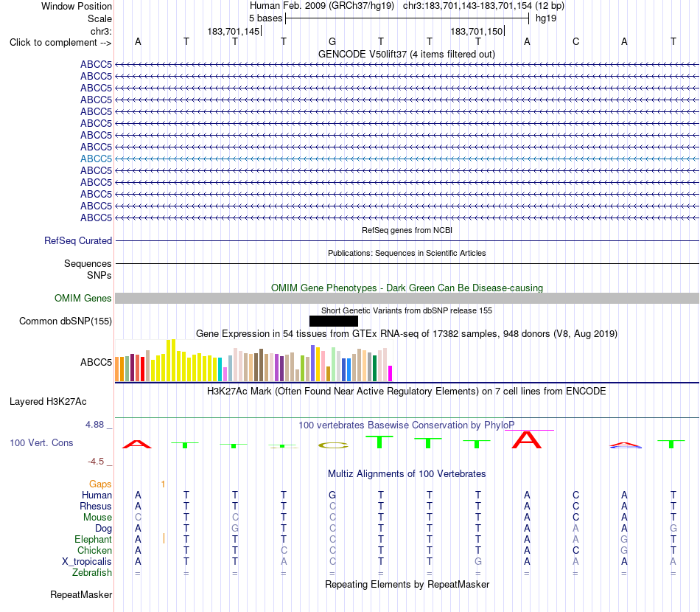Click the gray OMIM gene bar
The height and width of the screenshot is (612, 700).
click(407, 299)
